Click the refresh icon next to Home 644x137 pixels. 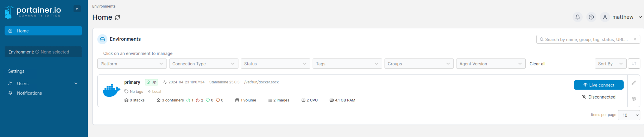[117, 17]
